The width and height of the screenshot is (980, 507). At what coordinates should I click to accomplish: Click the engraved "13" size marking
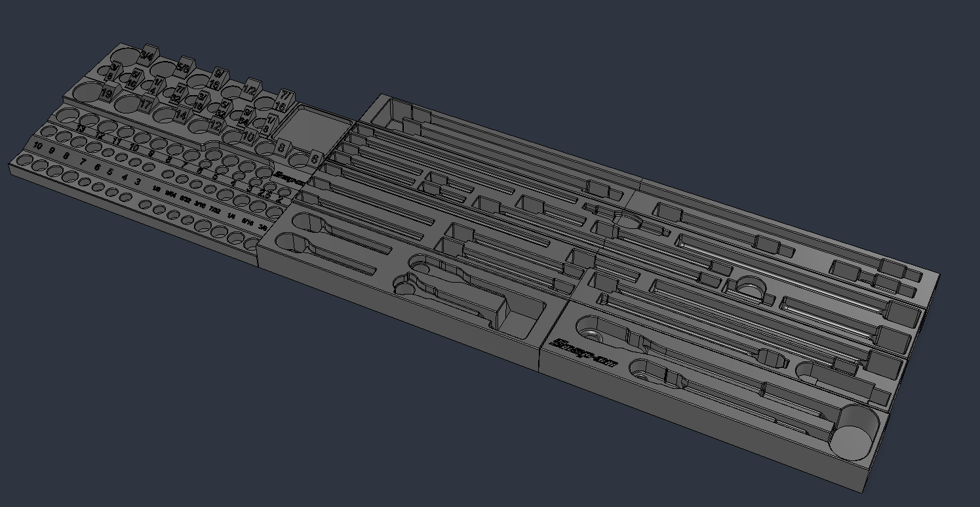tap(81, 129)
